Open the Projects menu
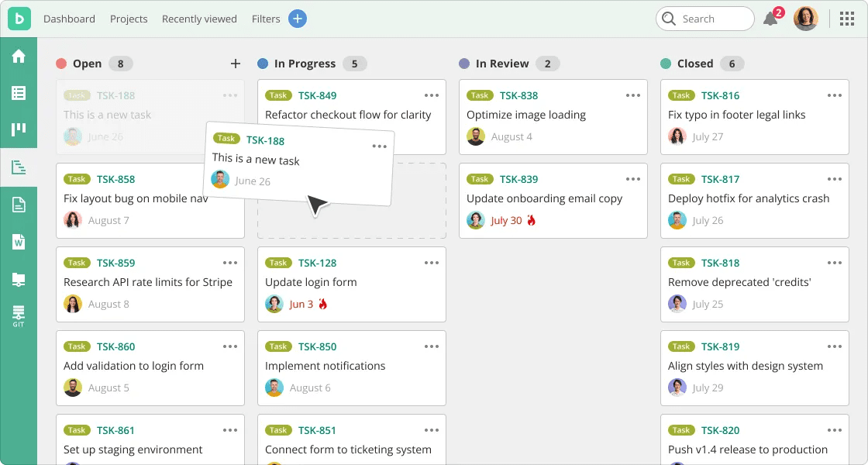Image resolution: width=868 pixels, height=465 pixels. click(x=129, y=19)
